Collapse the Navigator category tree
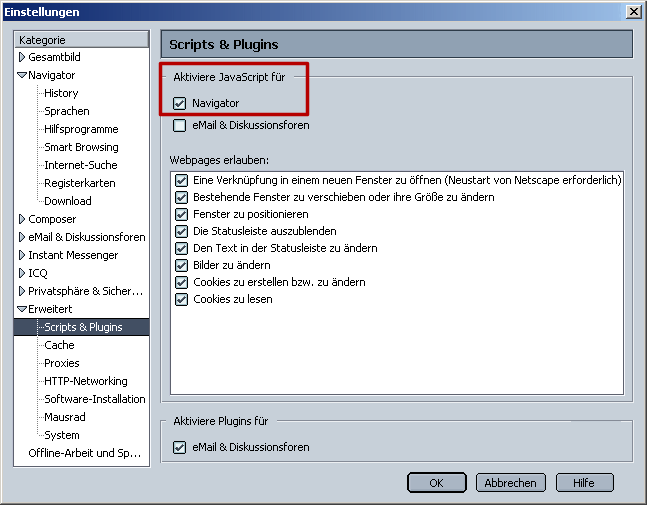The height and width of the screenshot is (505, 647). tap(22, 75)
